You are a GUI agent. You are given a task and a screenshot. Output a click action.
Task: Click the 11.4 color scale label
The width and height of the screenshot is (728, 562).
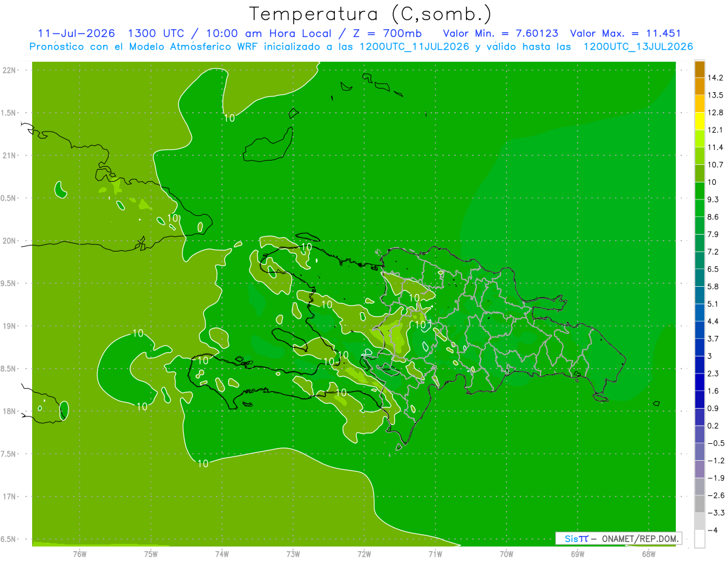click(715, 147)
